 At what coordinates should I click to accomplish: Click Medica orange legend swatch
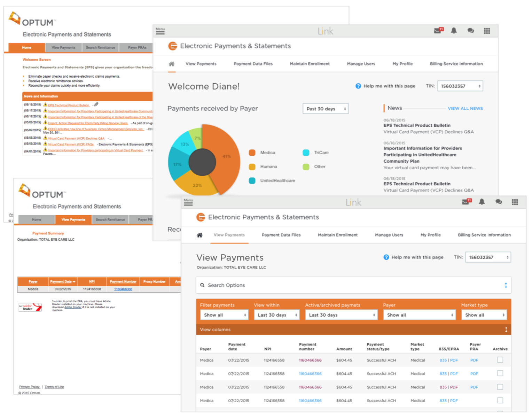[252, 153]
